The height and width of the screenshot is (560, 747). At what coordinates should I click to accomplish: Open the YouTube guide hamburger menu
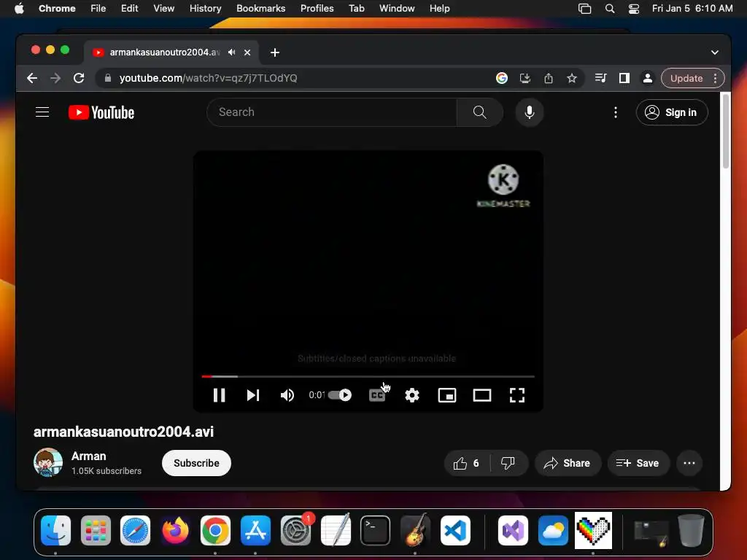click(42, 112)
